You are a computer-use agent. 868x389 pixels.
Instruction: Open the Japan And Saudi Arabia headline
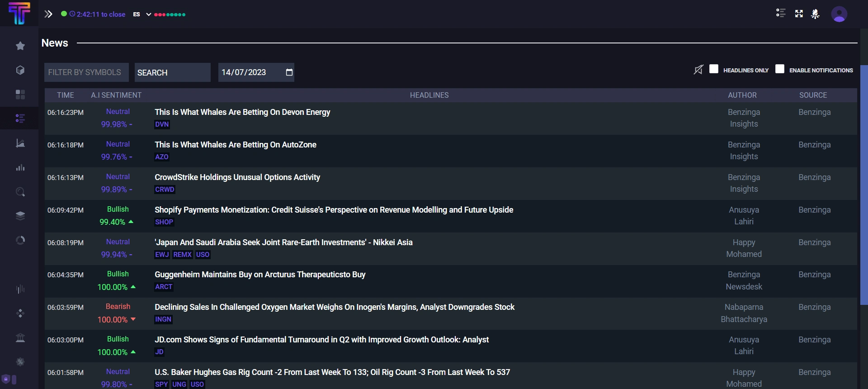(x=283, y=242)
